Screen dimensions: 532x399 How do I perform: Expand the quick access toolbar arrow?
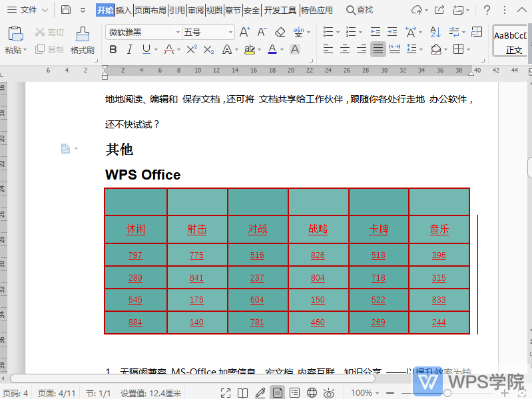pos(83,11)
